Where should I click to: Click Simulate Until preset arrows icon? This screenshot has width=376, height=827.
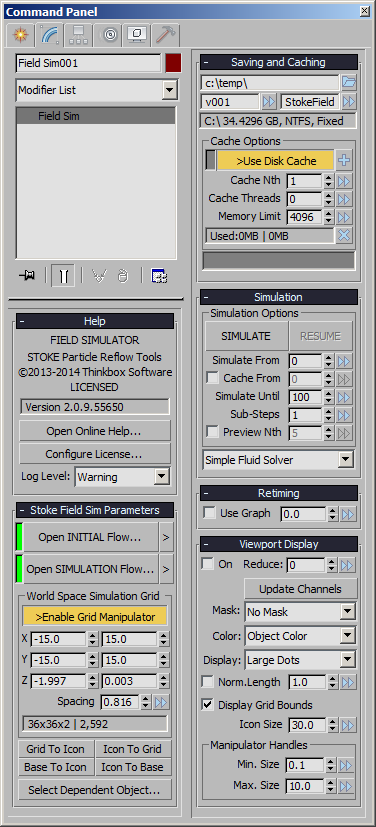click(x=345, y=397)
